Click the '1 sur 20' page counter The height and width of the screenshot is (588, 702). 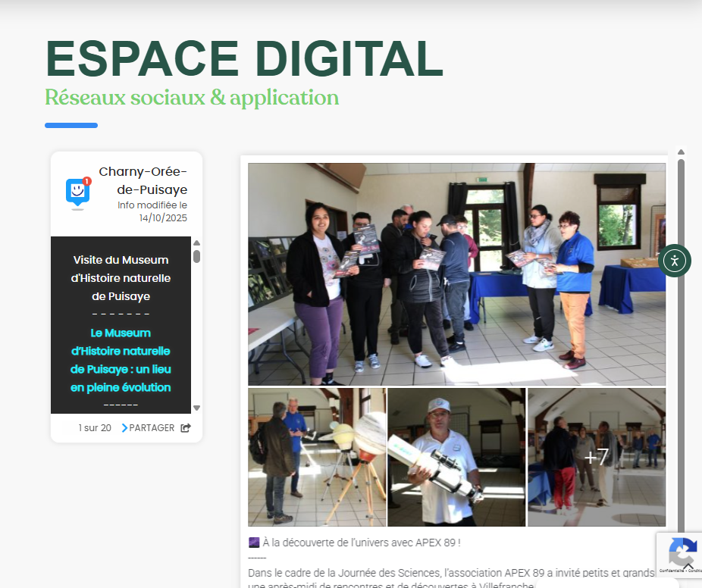click(95, 428)
